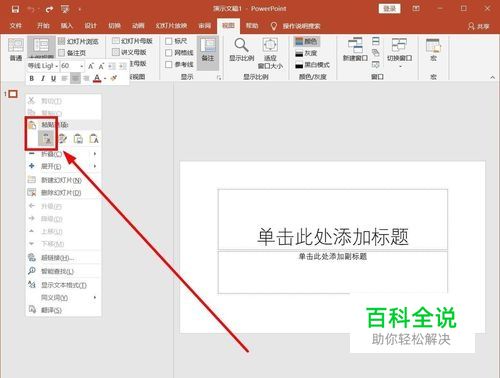Paste keep text only option

pyautogui.click(x=94, y=138)
